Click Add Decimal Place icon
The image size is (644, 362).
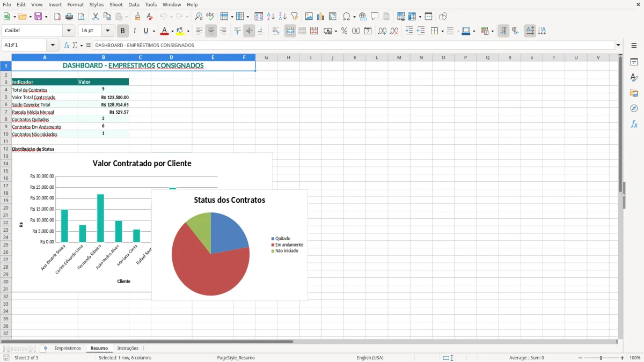tap(383, 31)
